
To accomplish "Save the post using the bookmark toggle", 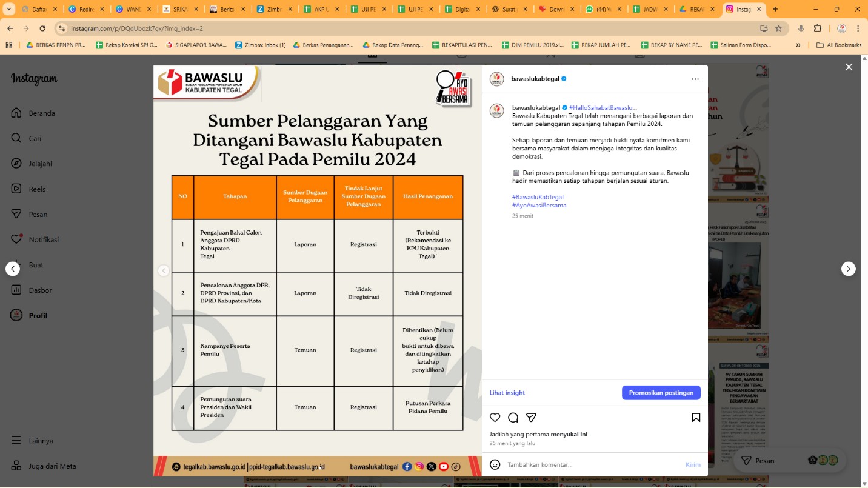I will 696,417.
